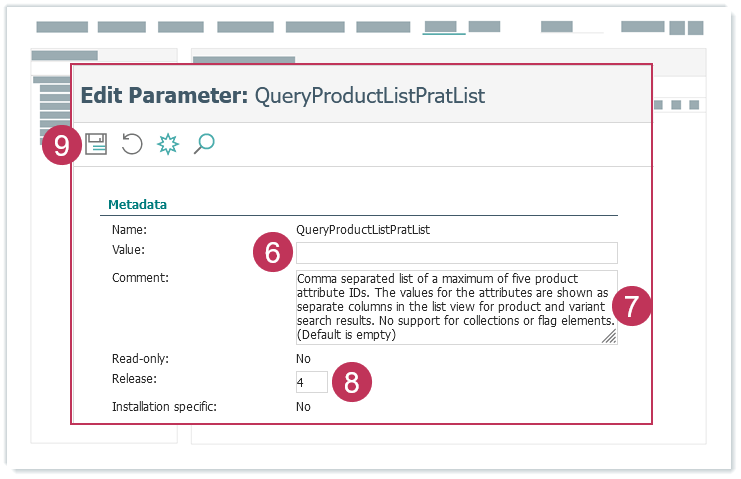The width and height of the screenshot is (741, 479).
Task: Click the starburst icon in the toolbar
Action: 168,145
